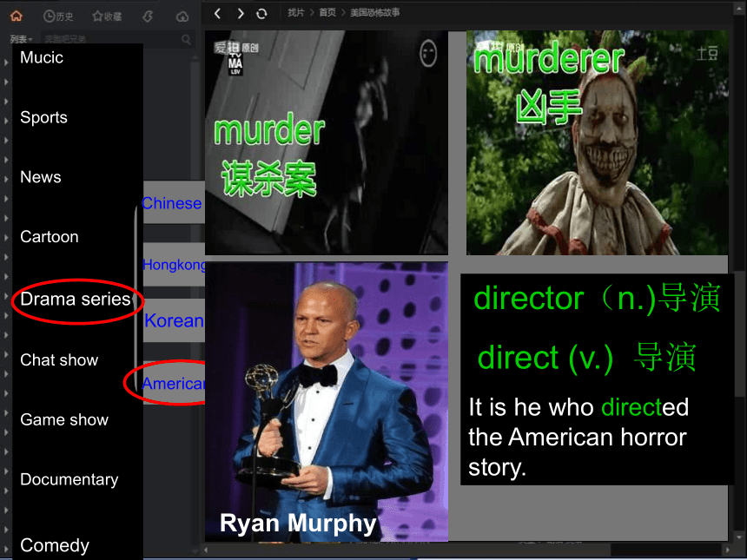Open the Ryan Murphy photo

[x=327, y=401]
